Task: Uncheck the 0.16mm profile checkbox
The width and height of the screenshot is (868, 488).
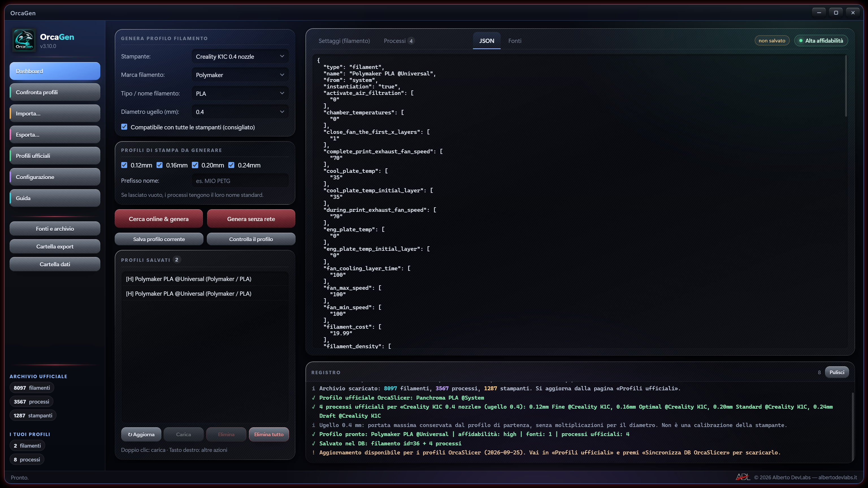Action: pos(160,165)
